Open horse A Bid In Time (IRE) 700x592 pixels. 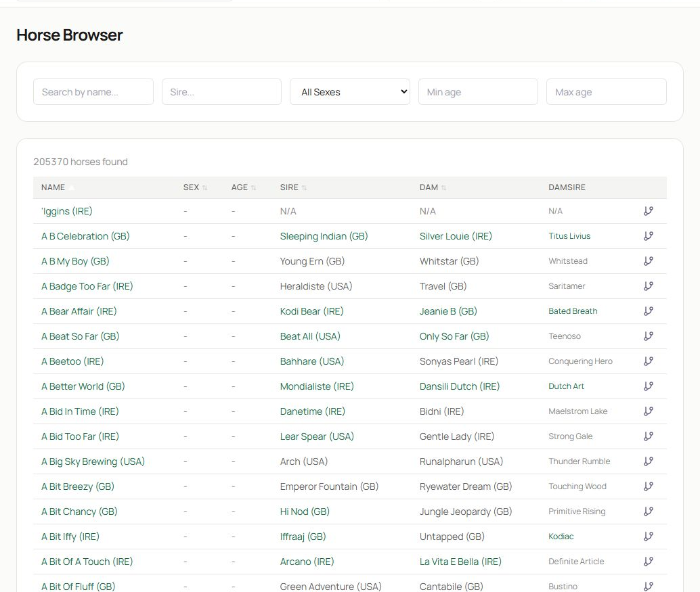80,411
